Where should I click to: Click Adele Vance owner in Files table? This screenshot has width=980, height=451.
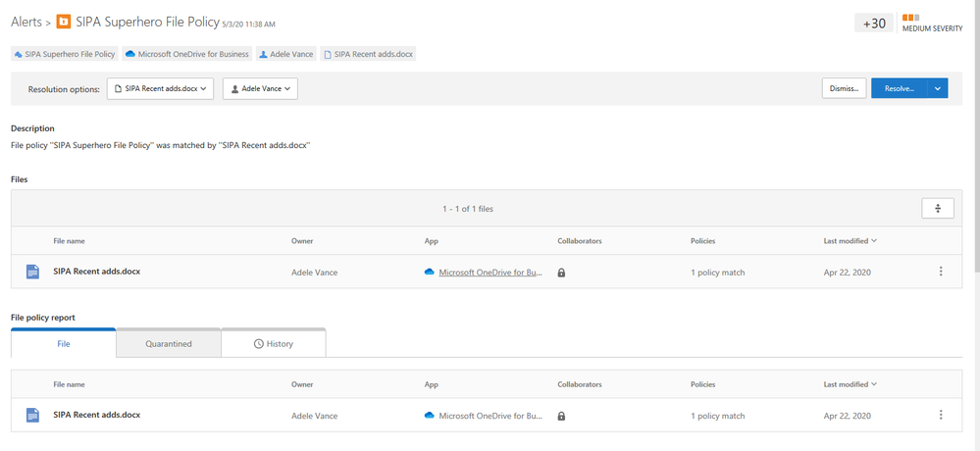coord(314,273)
